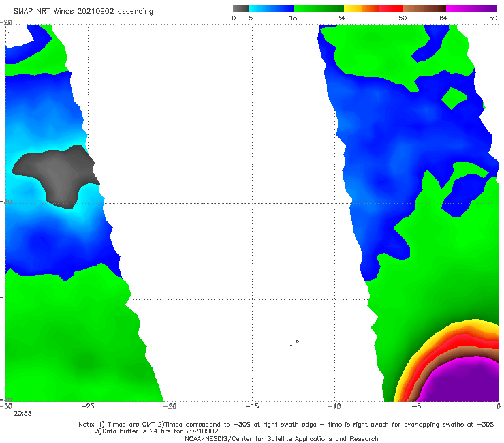Click the color bar label "5"
Screen dimensions: 504x443
point(251,18)
